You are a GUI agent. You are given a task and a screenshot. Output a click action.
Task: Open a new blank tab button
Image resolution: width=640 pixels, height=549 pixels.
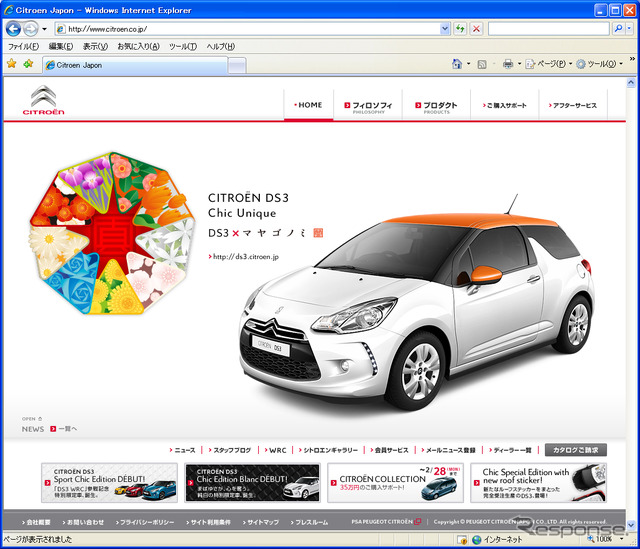(x=237, y=66)
